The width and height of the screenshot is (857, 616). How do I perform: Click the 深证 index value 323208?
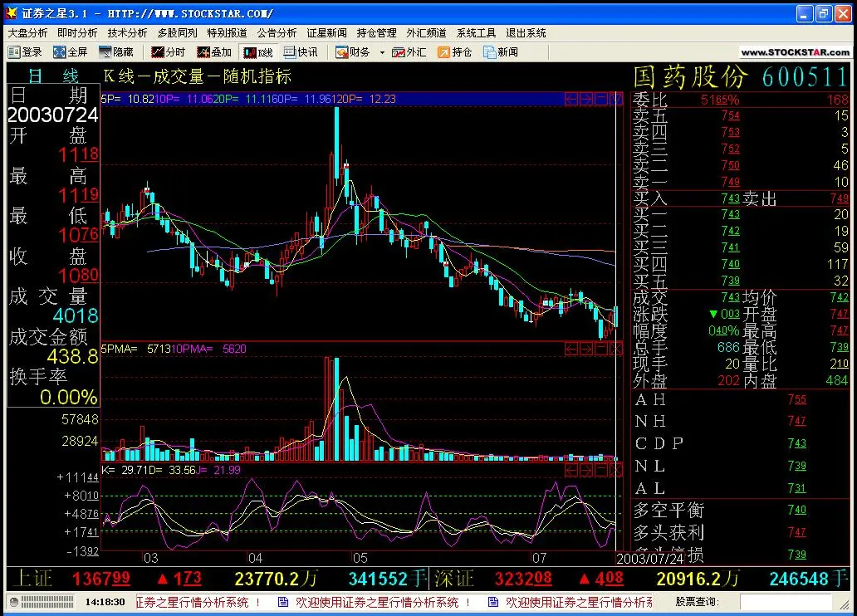523,579
